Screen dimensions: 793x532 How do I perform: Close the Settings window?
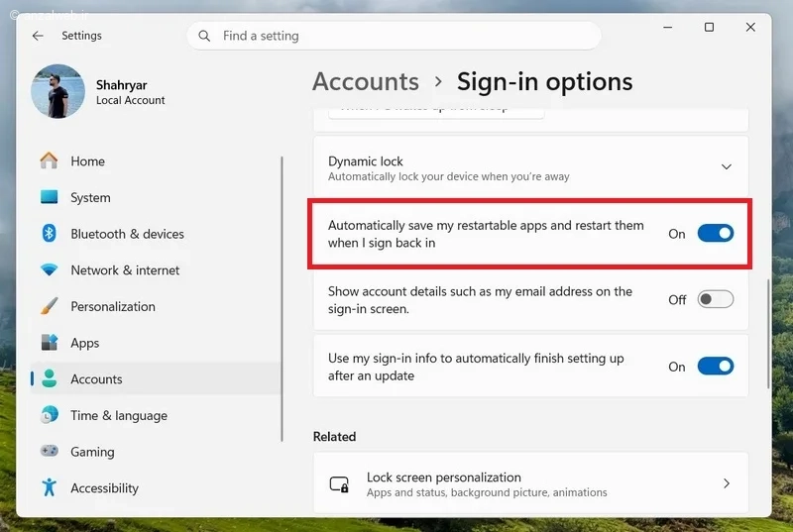[x=750, y=28]
